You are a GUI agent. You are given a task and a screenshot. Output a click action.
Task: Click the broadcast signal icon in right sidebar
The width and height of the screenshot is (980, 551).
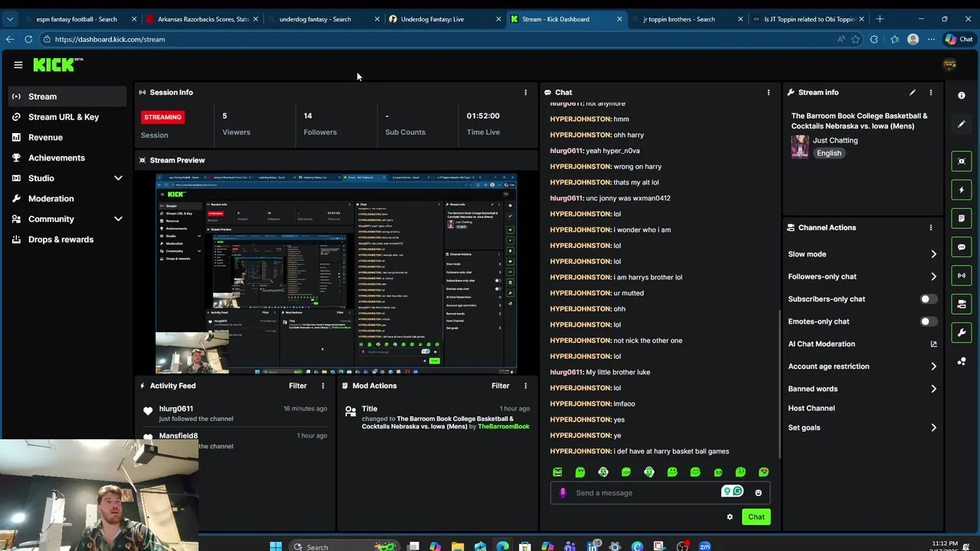pos(962,275)
